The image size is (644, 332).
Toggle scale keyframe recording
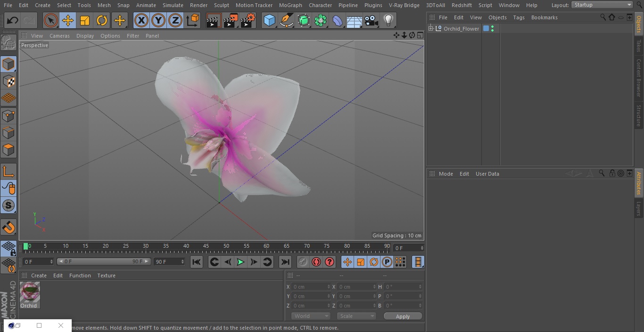360,262
